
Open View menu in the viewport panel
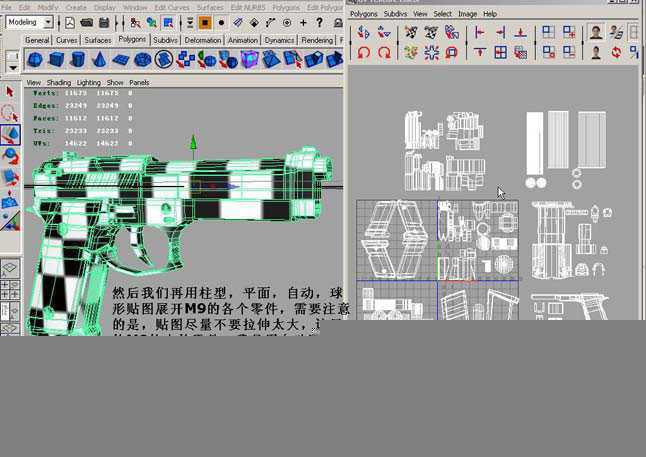tap(33, 82)
